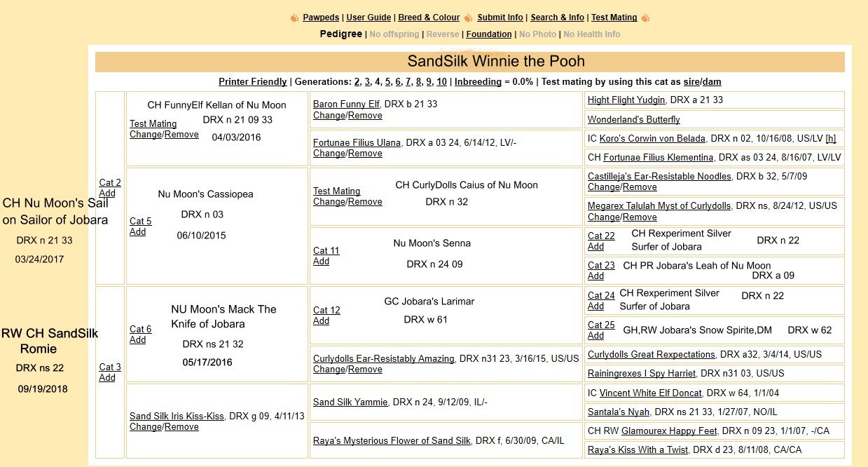Image resolution: width=868 pixels, height=467 pixels.
Task: Open Wonderland's Butterfly pedigree
Action: click(x=633, y=119)
